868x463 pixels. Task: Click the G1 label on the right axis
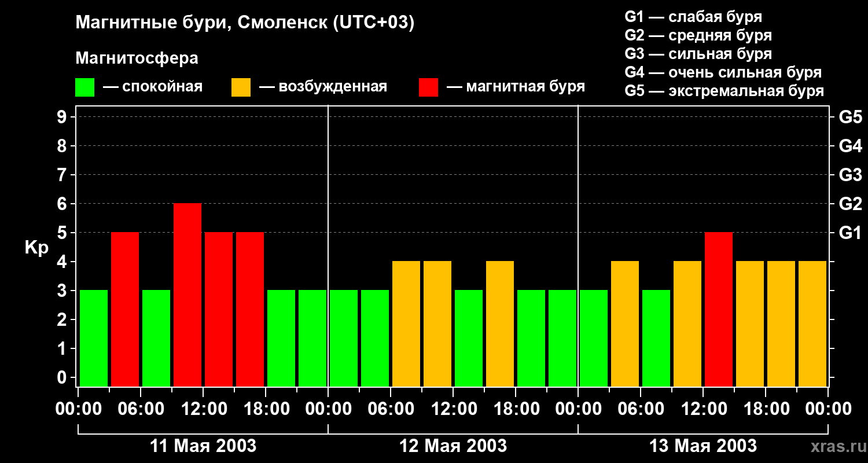click(850, 233)
